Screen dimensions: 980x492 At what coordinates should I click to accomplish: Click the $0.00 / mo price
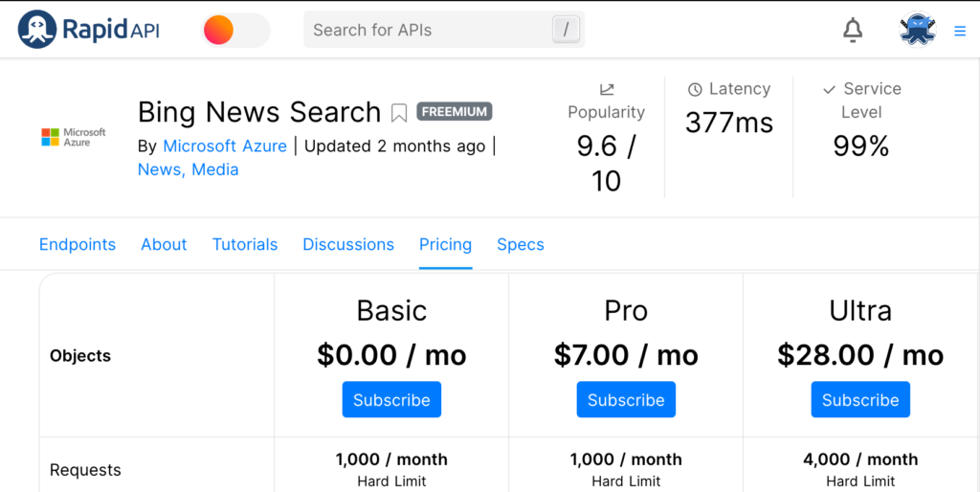391,355
